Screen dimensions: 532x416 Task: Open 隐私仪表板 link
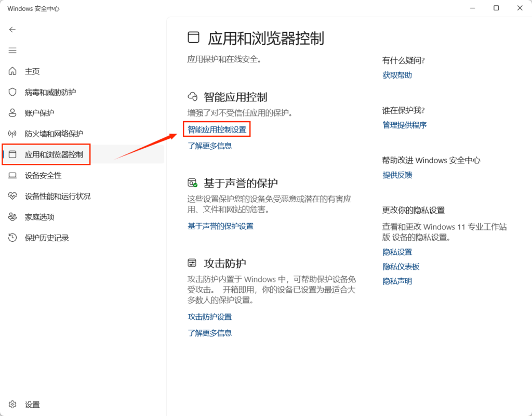[401, 267]
